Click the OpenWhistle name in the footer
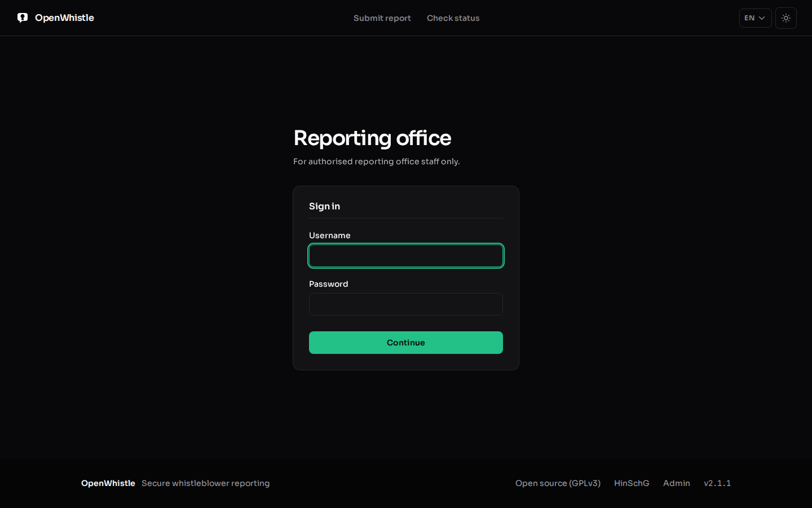 tap(108, 483)
